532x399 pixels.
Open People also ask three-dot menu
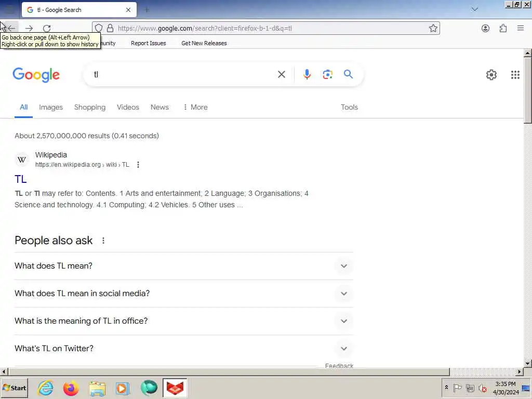[103, 241]
